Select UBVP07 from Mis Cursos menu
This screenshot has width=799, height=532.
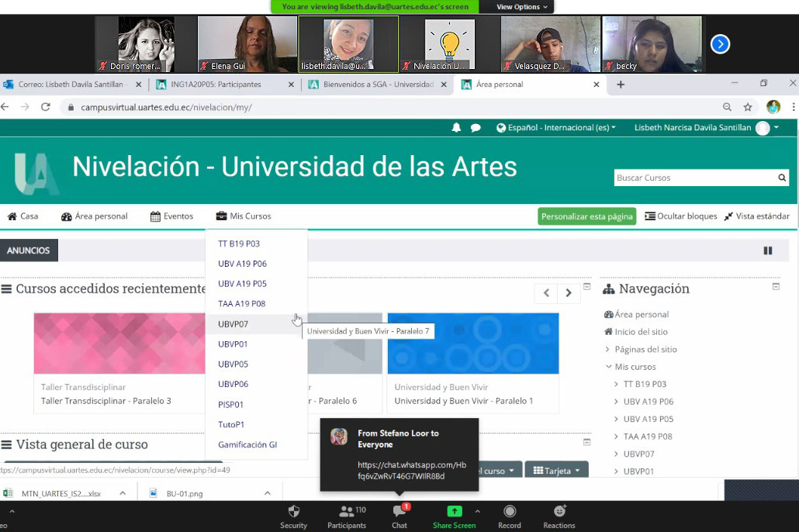(233, 324)
